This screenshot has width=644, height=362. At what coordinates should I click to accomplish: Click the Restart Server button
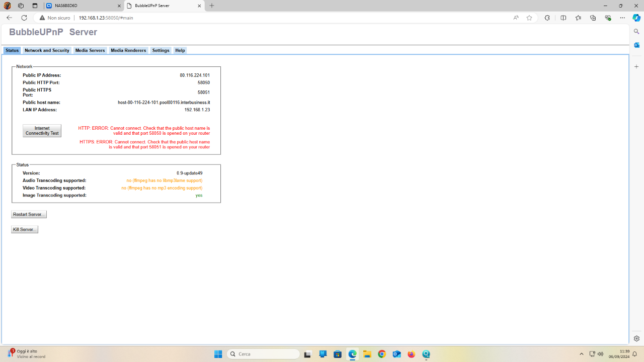29,214
